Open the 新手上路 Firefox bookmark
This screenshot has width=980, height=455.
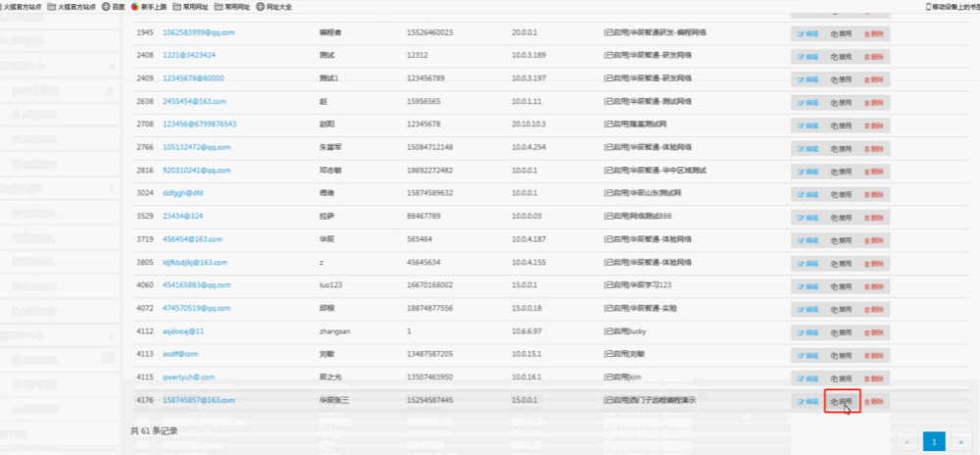(149, 6)
